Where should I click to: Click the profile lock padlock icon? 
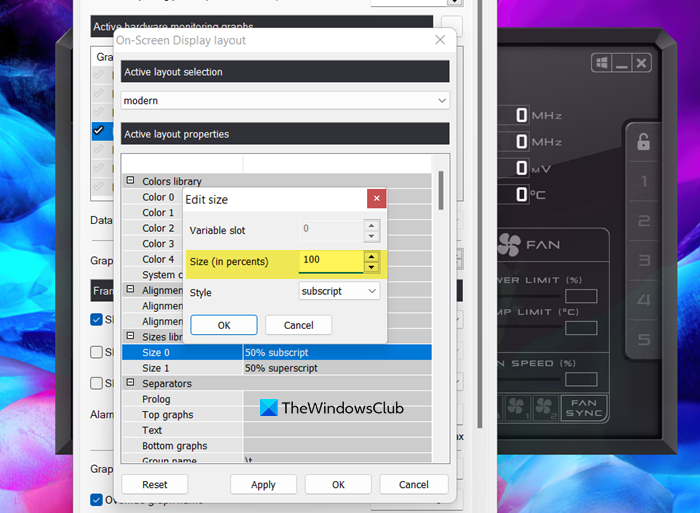[643, 142]
